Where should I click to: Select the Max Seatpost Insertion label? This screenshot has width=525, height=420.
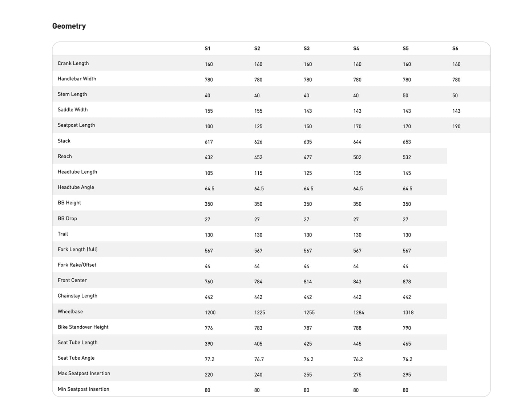(x=84, y=373)
